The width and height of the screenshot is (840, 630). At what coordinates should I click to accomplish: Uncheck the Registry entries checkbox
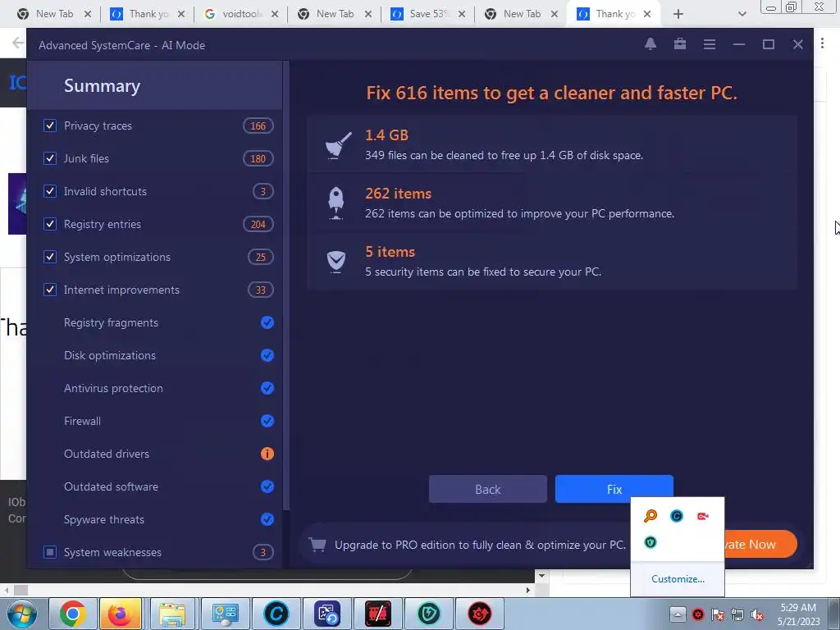[50, 224]
